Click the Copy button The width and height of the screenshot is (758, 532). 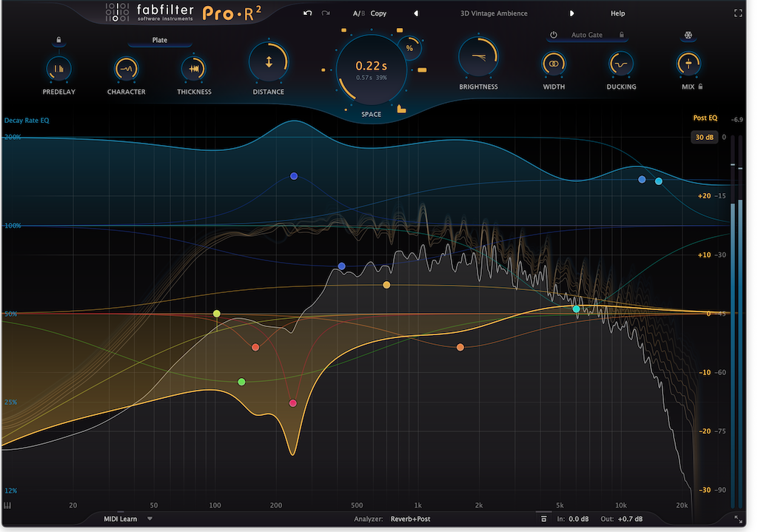[378, 13]
